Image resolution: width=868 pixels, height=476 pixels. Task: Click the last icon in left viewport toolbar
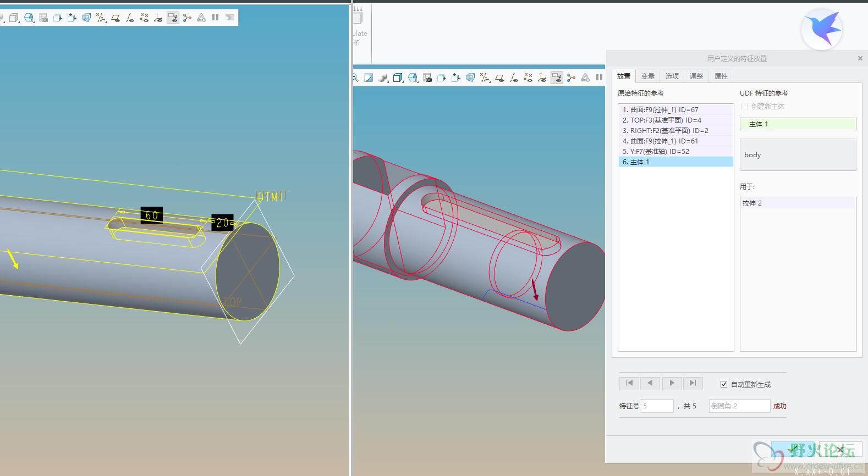click(230, 18)
